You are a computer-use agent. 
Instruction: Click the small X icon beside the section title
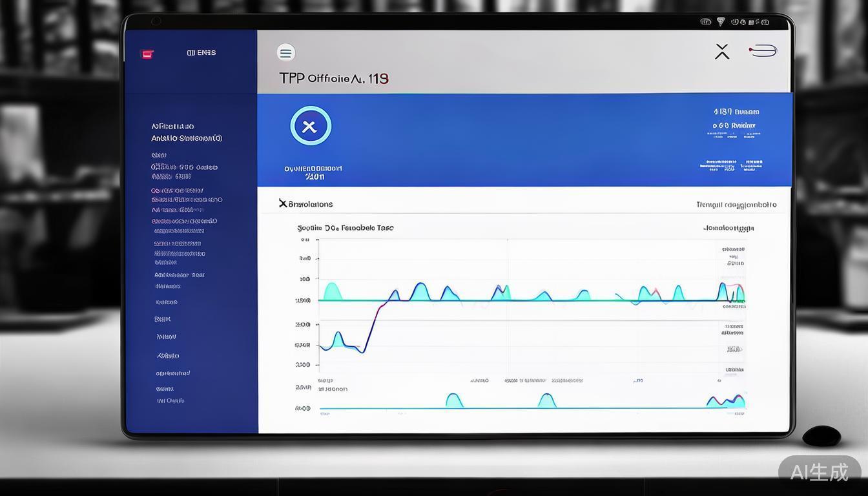pyautogui.click(x=282, y=203)
